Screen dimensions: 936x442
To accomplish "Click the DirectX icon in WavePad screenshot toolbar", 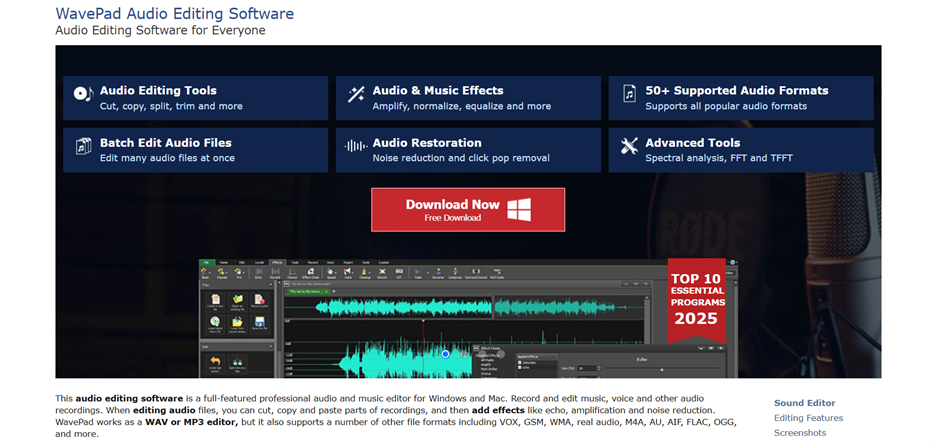I will tap(382, 272).
